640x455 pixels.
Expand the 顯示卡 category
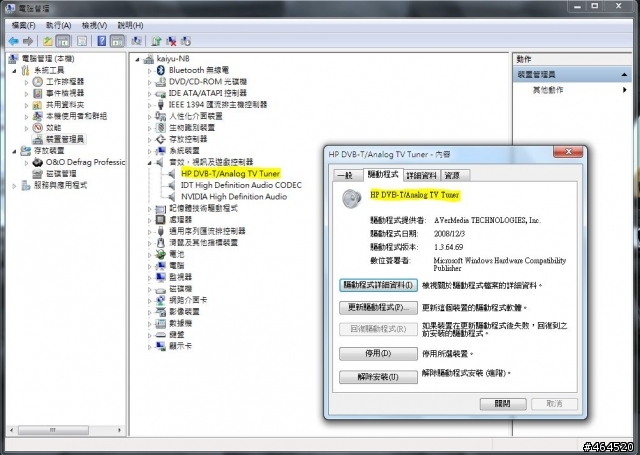coord(150,347)
